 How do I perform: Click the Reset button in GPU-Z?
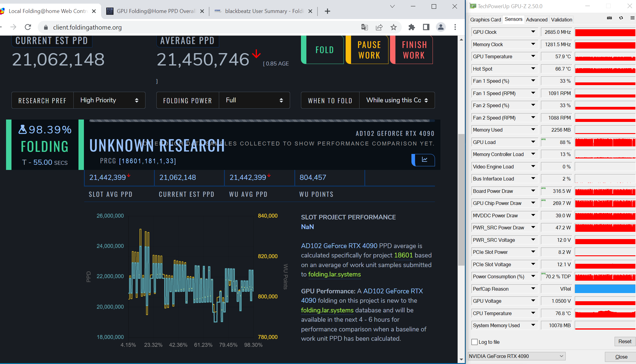pos(625,341)
